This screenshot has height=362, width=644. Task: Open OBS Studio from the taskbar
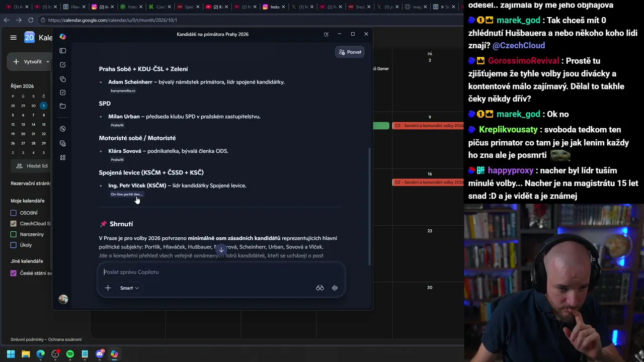click(55, 354)
